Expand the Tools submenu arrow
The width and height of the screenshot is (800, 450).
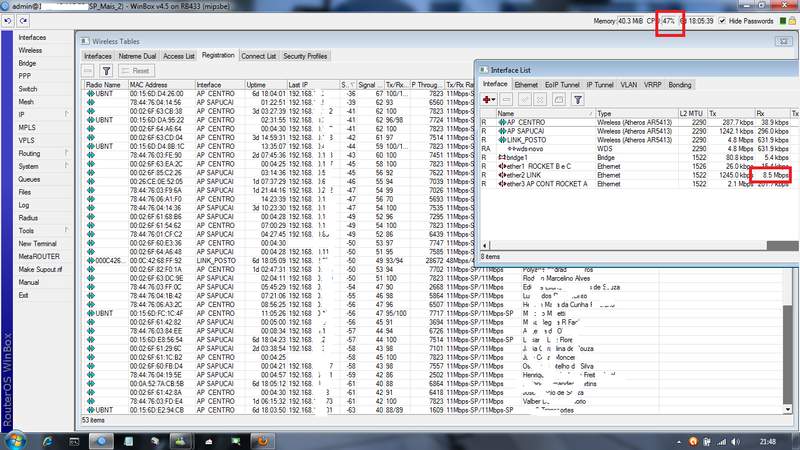click(67, 230)
